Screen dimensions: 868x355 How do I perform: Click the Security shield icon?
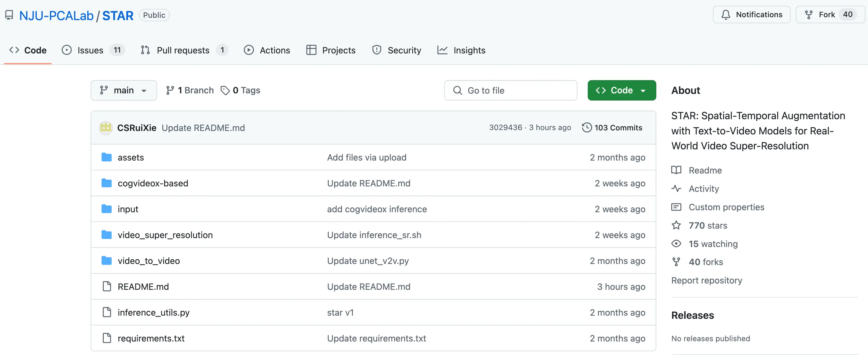click(x=377, y=50)
